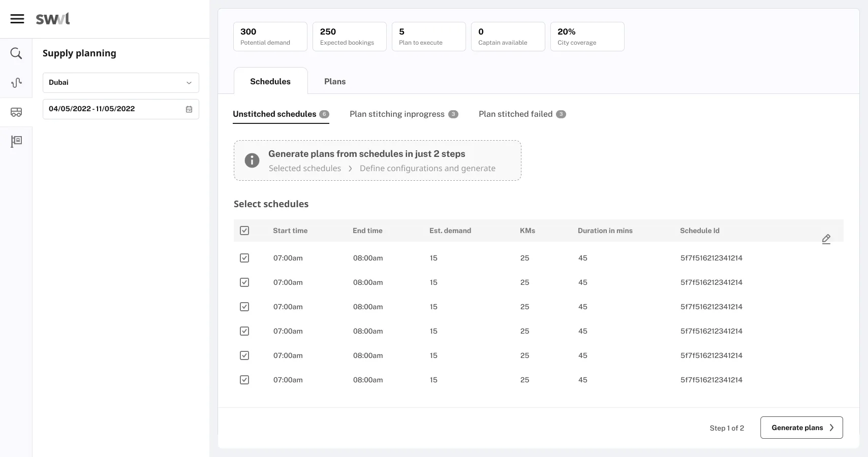
Task: Uncheck the last schedule row checkbox
Action: [244, 380]
